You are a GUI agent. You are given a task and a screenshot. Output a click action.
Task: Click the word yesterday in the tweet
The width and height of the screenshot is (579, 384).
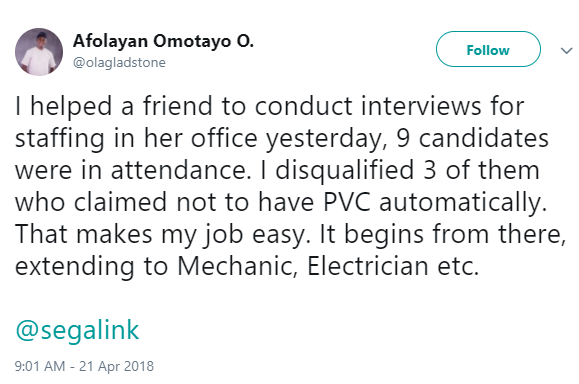pyautogui.click(x=325, y=139)
